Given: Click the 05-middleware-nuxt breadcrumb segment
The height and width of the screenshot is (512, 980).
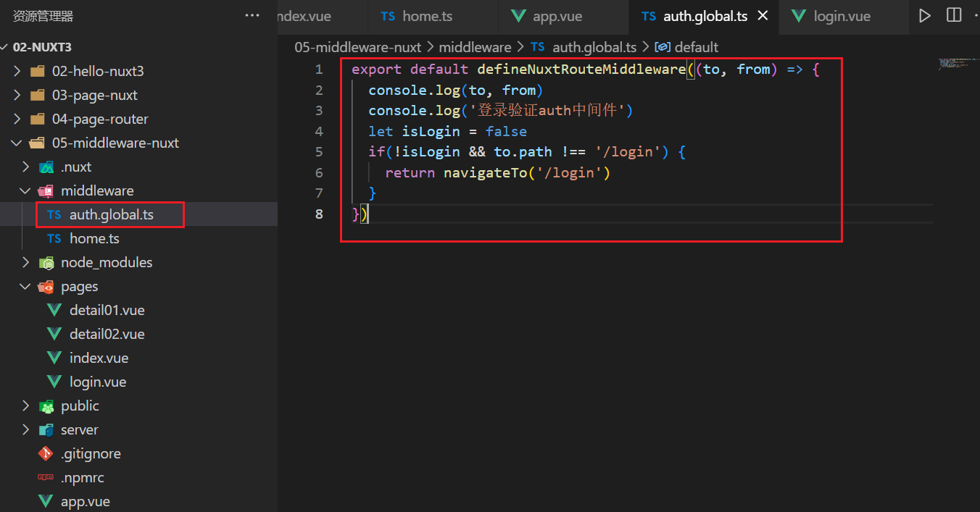Looking at the screenshot, I should pyautogui.click(x=357, y=47).
